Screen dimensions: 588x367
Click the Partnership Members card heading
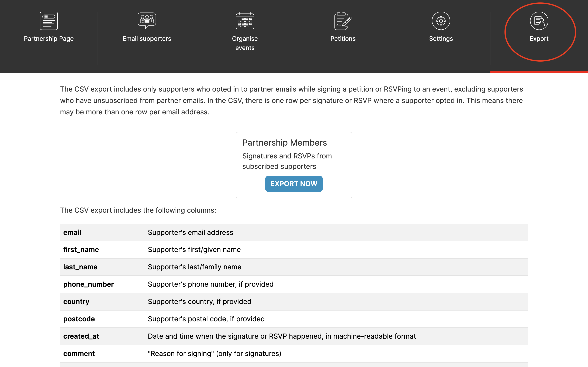[x=285, y=143]
